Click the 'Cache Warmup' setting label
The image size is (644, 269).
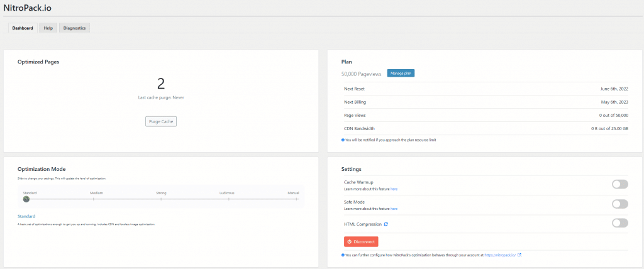358,182
